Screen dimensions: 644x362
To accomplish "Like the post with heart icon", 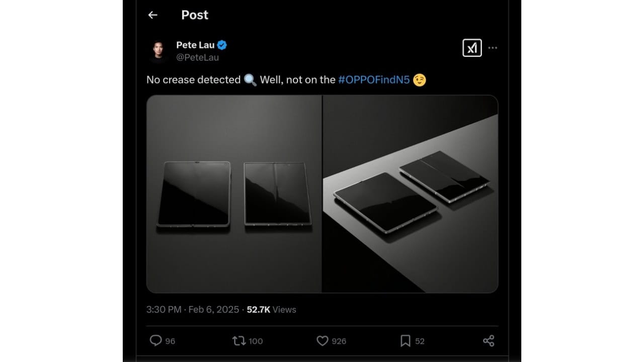I will (x=323, y=341).
